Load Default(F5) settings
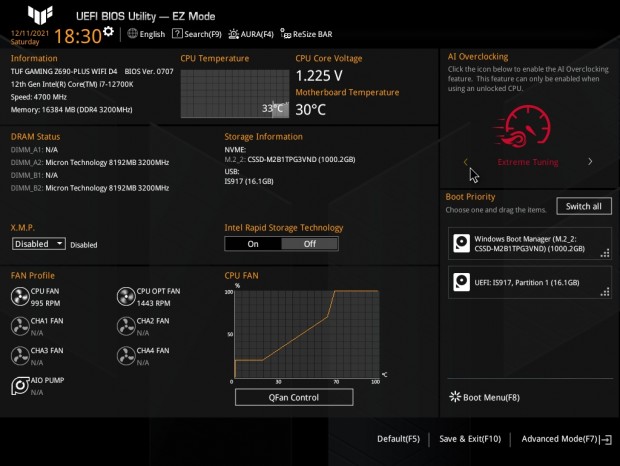The height and width of the screenshot is (466, 620). coord(398,439)
